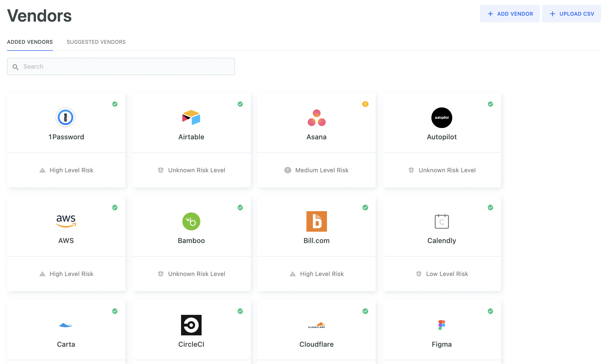Click Calendly's "Low Level Risk" text
Image resolution: width=608 pixels, height=364 pixels.
coord(447,274)
